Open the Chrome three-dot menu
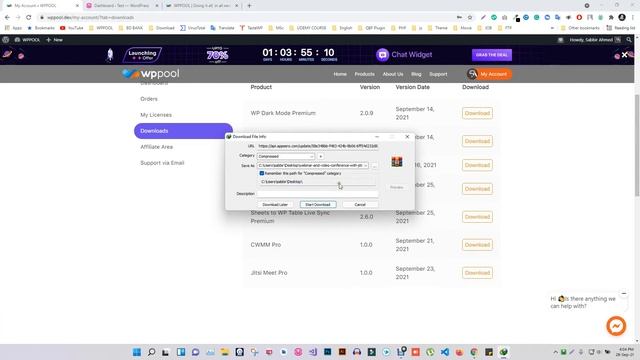The width and height of the screenshot is (640, 360). [x=633, y=18]
